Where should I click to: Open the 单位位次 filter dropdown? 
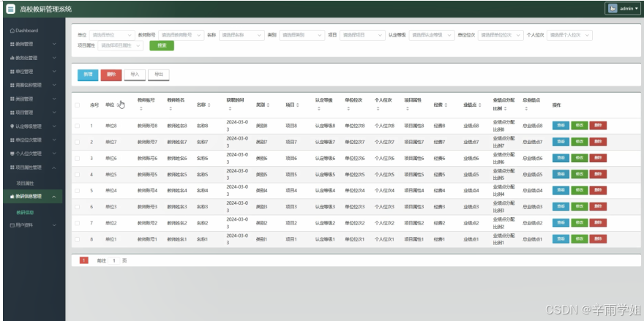coord(501,35)
